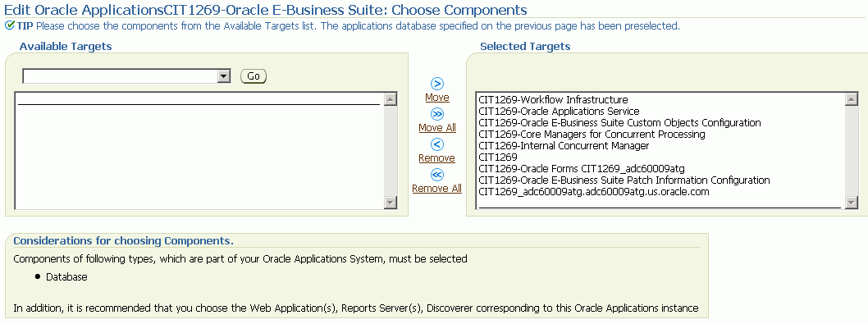Click the Remove All link
This screenshot has width=868, height=324.
coord(436,189)
